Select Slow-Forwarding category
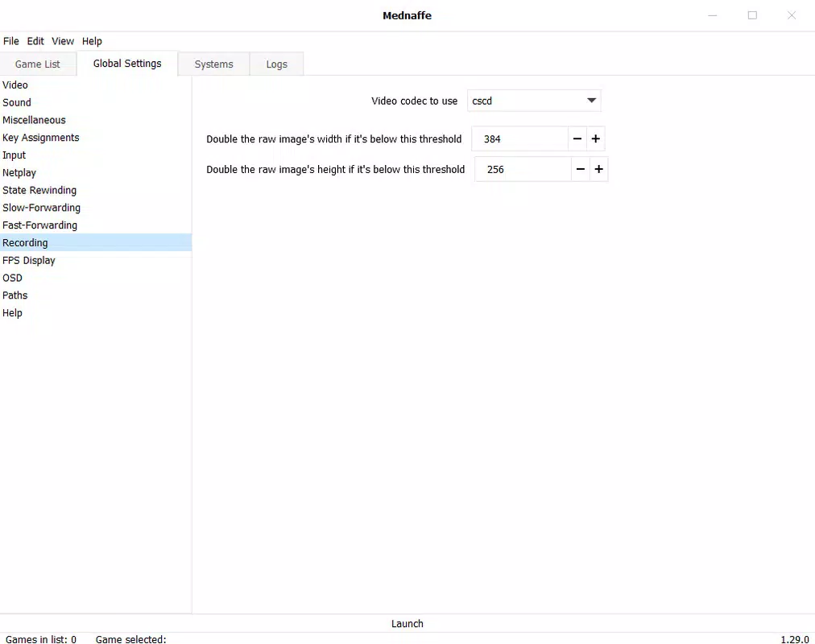815x644 pixels. click(96, 208)
